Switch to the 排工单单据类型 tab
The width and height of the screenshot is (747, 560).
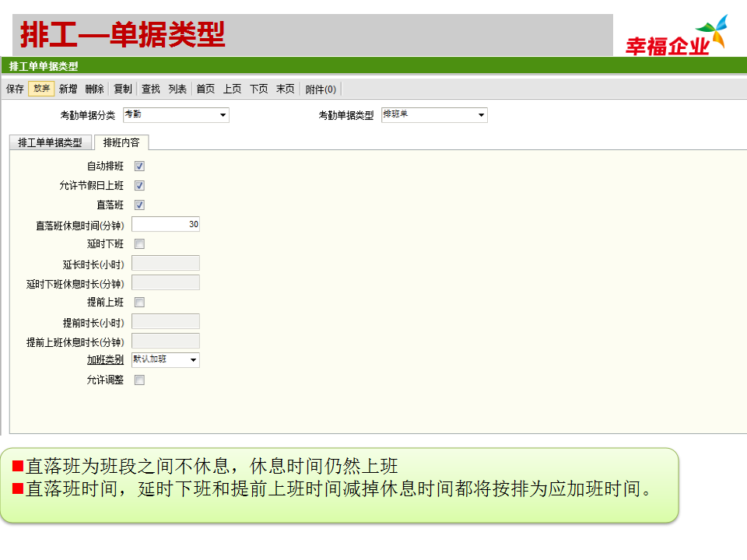click(50, 142)
